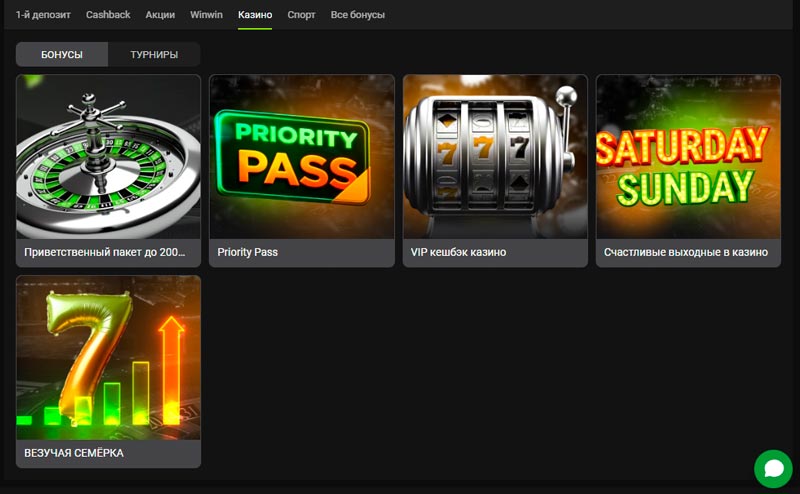Screen dimensions: 800x494
Task: Open the Saturday Sunday promo image
Action: 688,156
